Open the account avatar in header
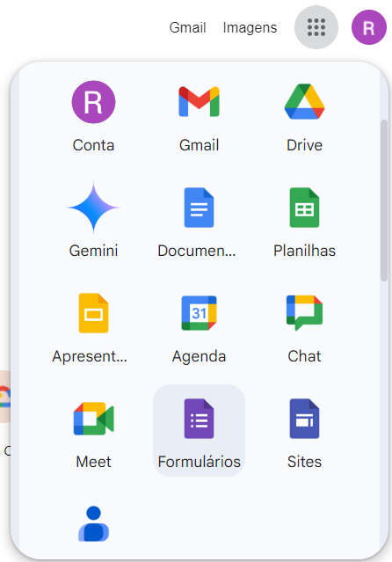Screen dimensions: 392x562 click(369, 27)
